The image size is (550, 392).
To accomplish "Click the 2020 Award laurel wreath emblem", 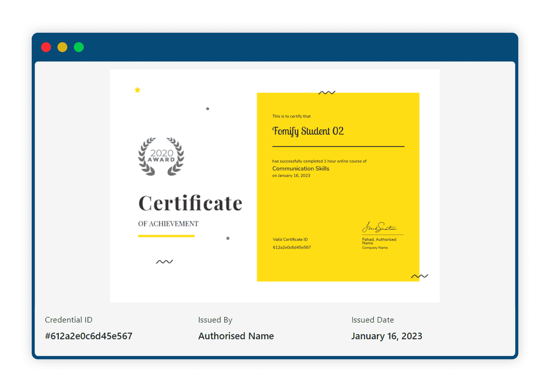I will (x=161, y=157).
